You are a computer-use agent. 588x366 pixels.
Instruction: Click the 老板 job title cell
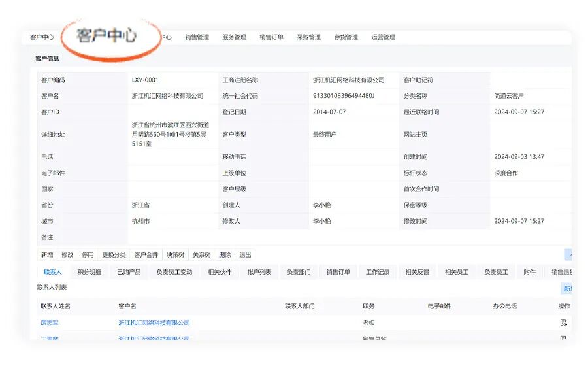[368, 322]
